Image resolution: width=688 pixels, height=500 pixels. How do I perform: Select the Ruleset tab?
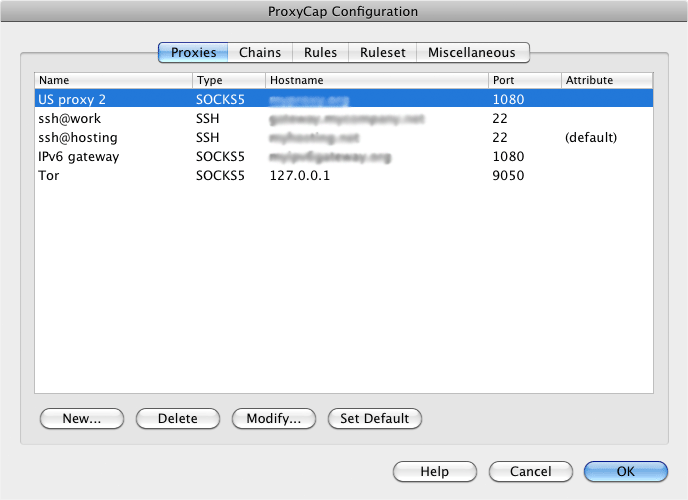click(x=382, y=53)
